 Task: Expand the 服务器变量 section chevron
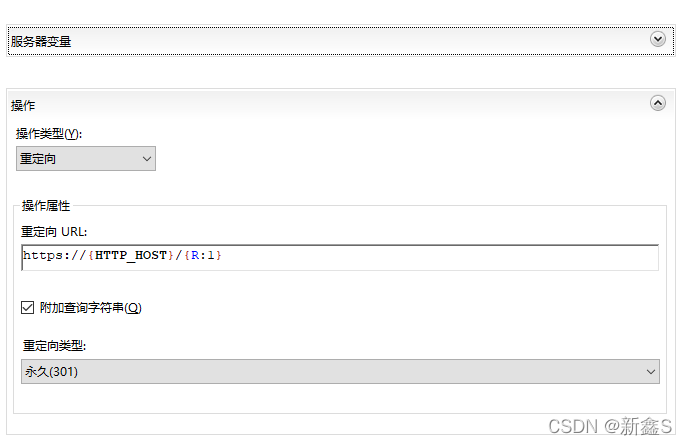(657, 39)
